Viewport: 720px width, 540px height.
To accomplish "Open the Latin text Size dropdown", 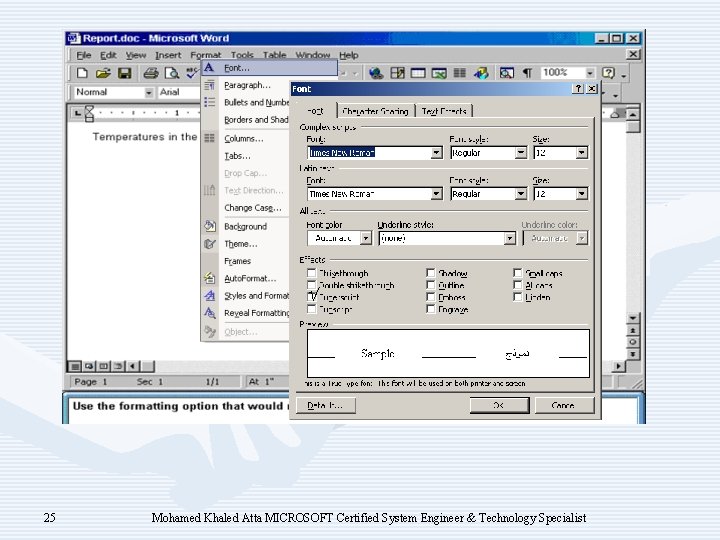I will (x=581, y=194).
